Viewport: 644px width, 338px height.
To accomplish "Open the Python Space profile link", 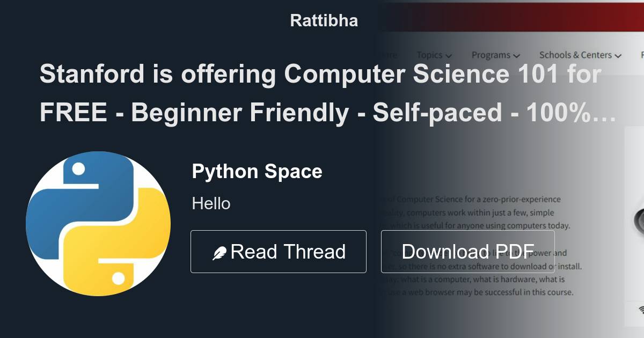I will tap(257, 171).
